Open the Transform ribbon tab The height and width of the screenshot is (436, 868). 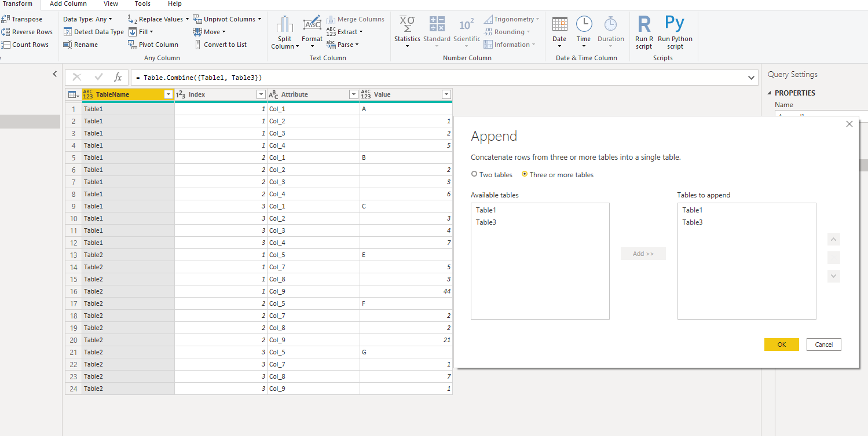click(x=18, y=4)
